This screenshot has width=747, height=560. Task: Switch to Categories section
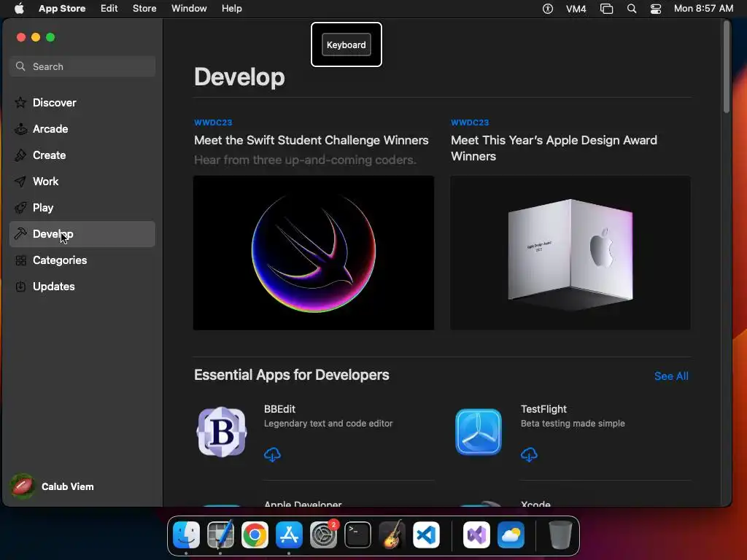click(82, 260)
